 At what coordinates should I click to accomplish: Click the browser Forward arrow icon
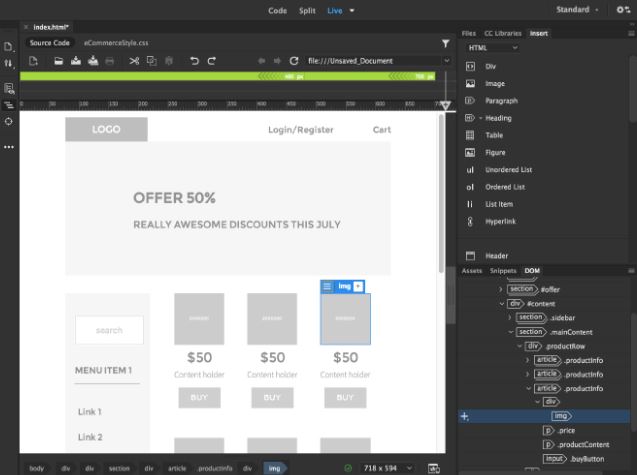[x=277, y=61]
